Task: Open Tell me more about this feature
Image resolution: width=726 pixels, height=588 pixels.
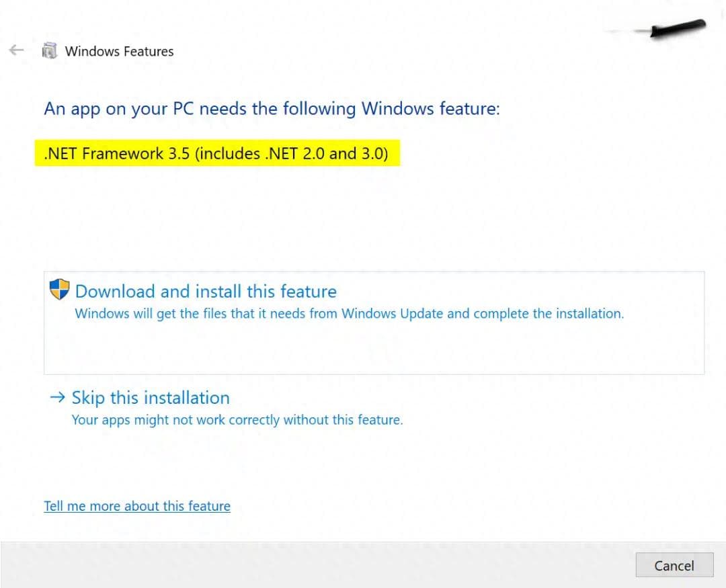Action: coord(137,506)
